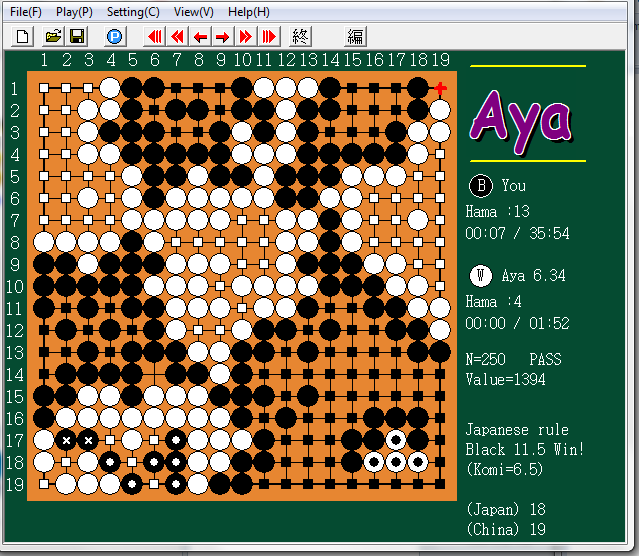Click the purple Aya logo
Screen dimensions: 639x556
click(522, 115)
